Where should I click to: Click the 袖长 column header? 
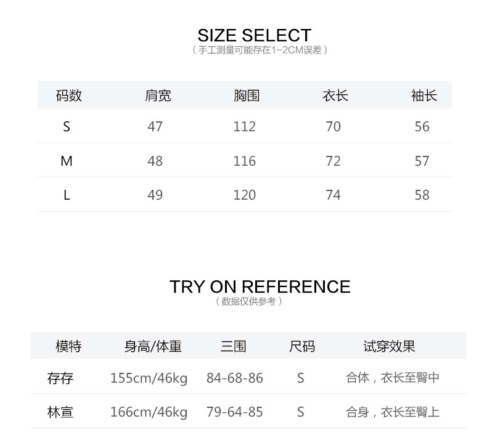tap(424, 96)
